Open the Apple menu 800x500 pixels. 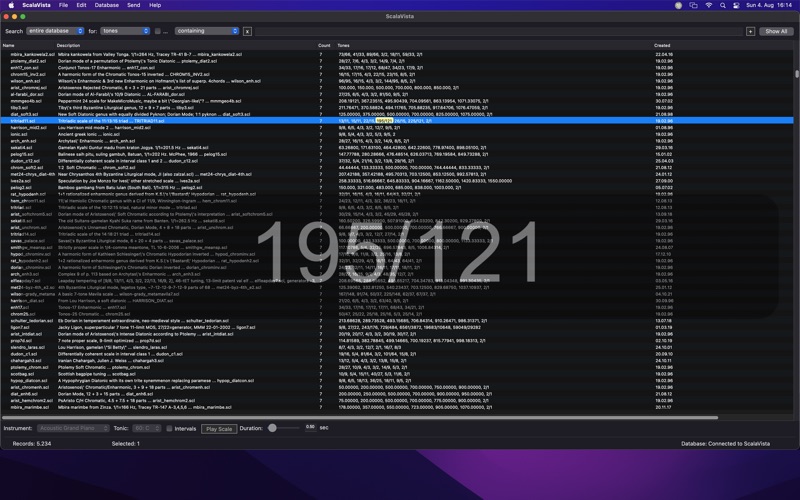point(11,5)
